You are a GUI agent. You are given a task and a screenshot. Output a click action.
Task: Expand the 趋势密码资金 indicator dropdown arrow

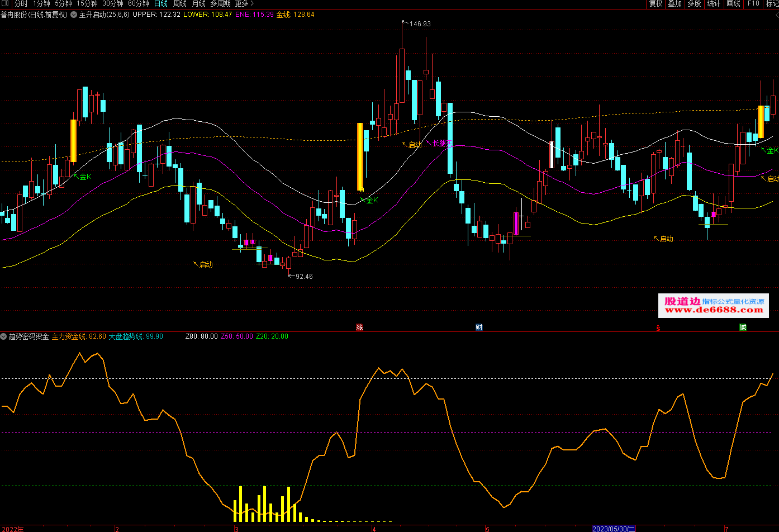click(x=4, y=336)
